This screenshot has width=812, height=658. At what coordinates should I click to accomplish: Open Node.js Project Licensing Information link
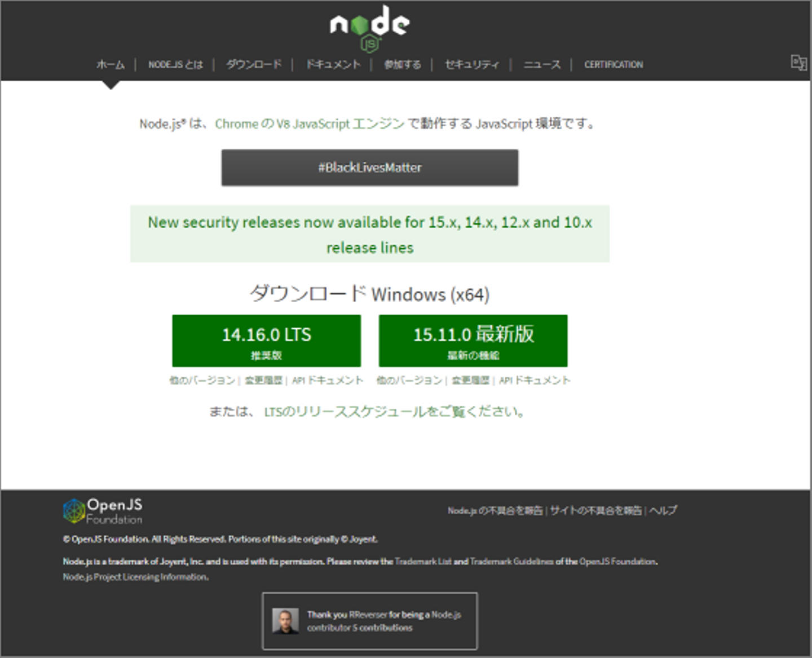135,577
